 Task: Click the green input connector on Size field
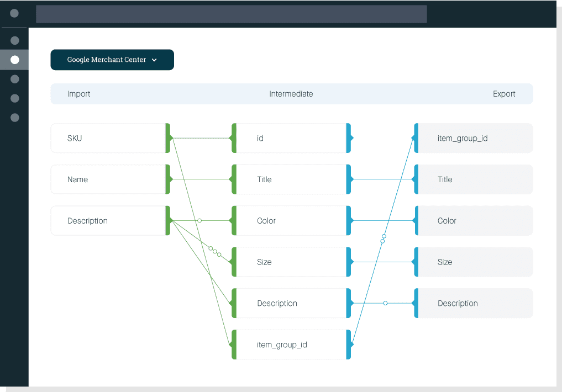233,262
